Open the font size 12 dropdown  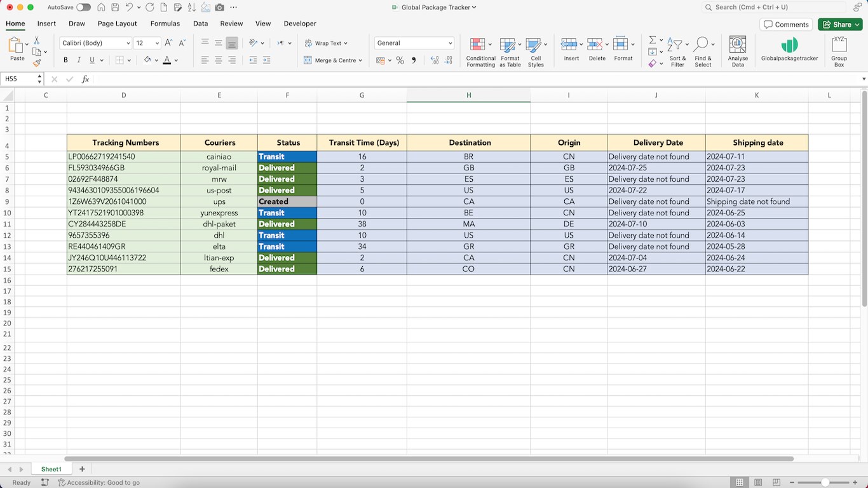[157, 43]
